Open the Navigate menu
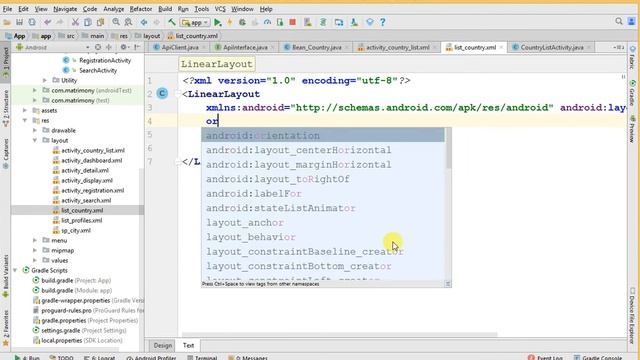The image size is (640, 360). [x=65, y=9]
